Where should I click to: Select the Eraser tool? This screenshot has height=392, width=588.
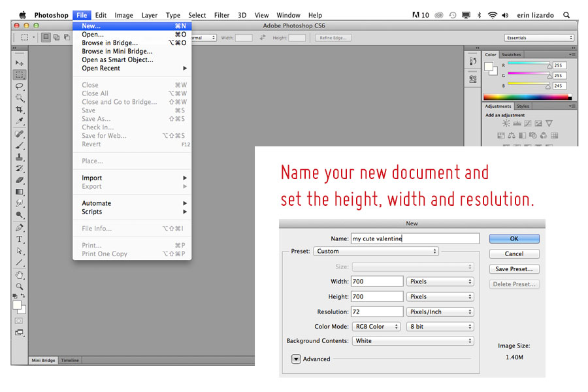point(19,180)
